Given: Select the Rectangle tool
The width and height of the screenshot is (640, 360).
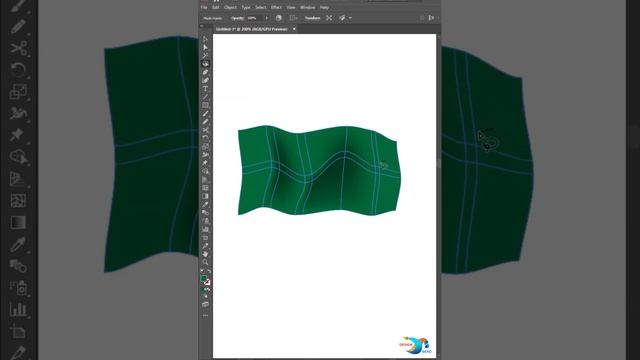Looking at the screenshot, I should click(x=205, y=105).
